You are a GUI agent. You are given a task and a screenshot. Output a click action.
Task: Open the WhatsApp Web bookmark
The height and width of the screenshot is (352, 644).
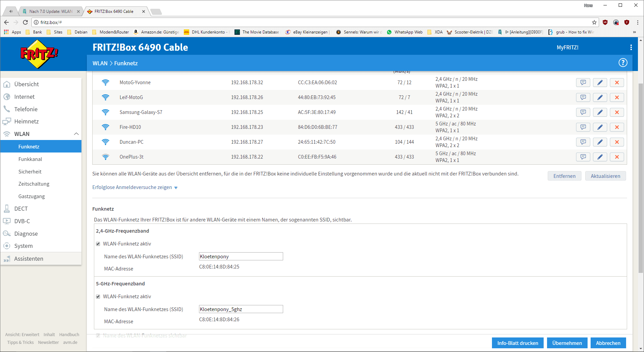click(x=405, y=32)
